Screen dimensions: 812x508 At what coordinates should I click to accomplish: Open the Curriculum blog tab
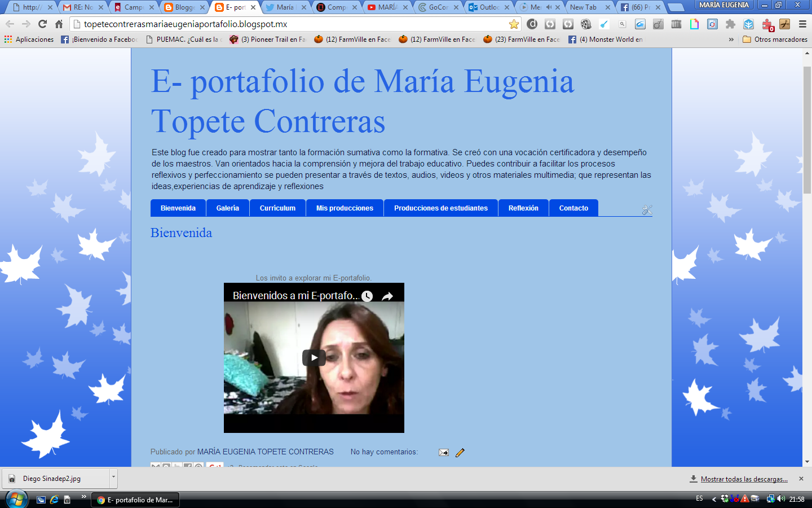pos(277,208)
